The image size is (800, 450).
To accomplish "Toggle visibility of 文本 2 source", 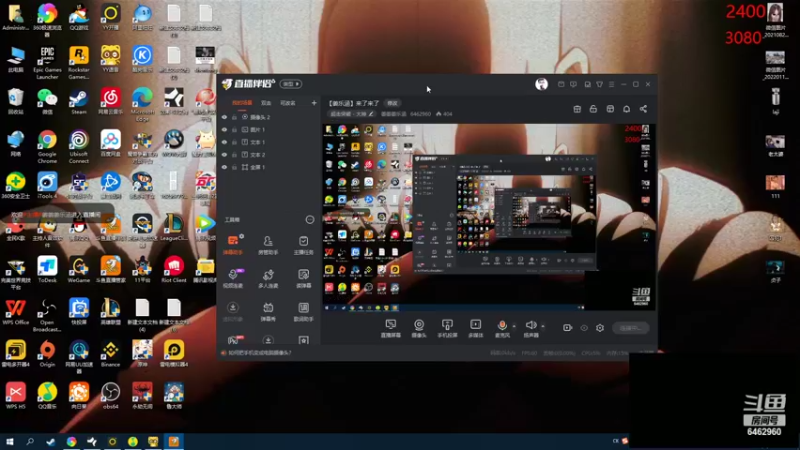I will (x=224, y=155).
